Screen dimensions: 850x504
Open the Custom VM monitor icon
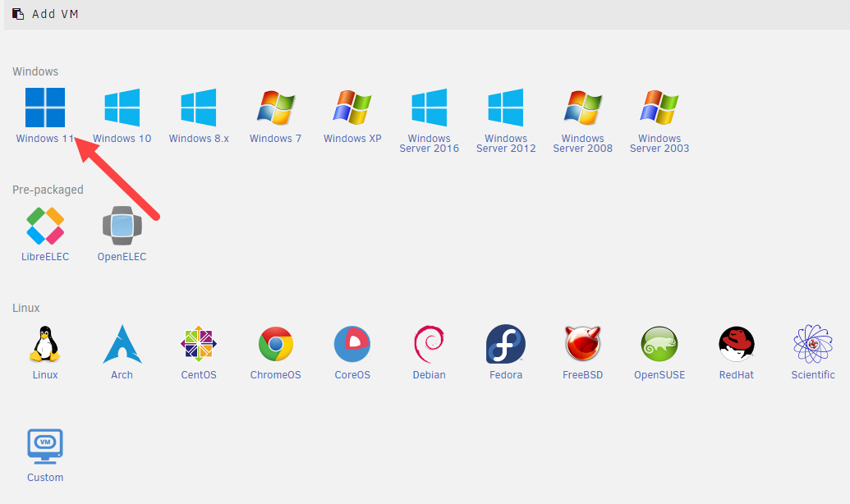click(45, 447)
